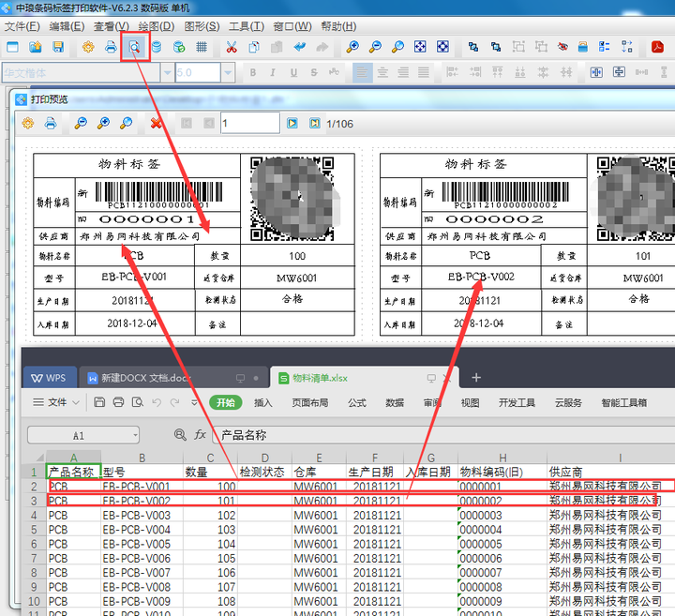Open a file with the folder icon
The image size is (675, 616).
click(36, 47)
